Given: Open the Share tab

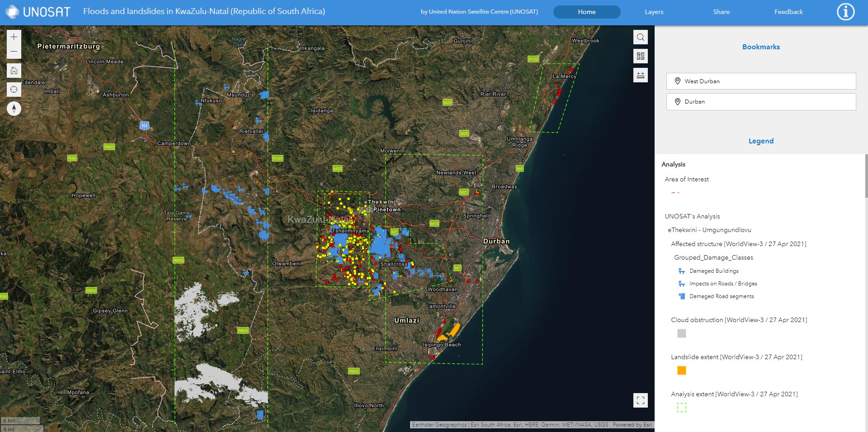Looking at the screenshot, I should (721, 12).
